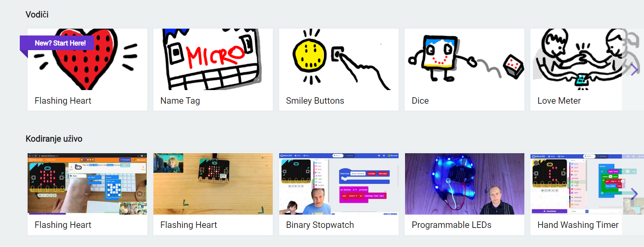The image size is (644, 247).
Task: Open the Programmable LEDs video thumbnail
Action: point(464,184)
